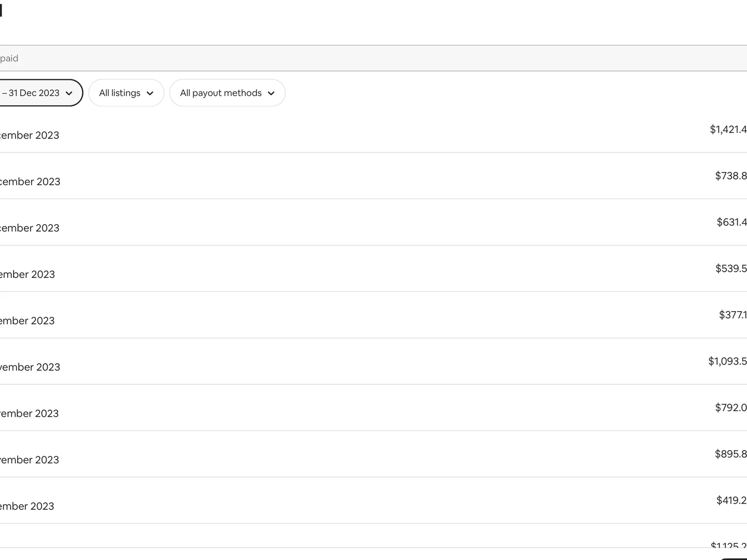Screen dimensions: 747x560
Task: Select the $738.8 payout amount
Action: point(730,176)
